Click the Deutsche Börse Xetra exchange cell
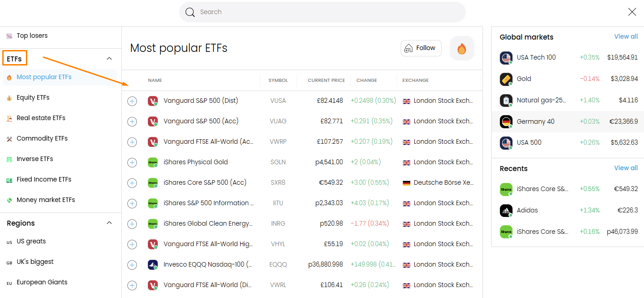Screen dimensions: 644x298 click(438, 183)
